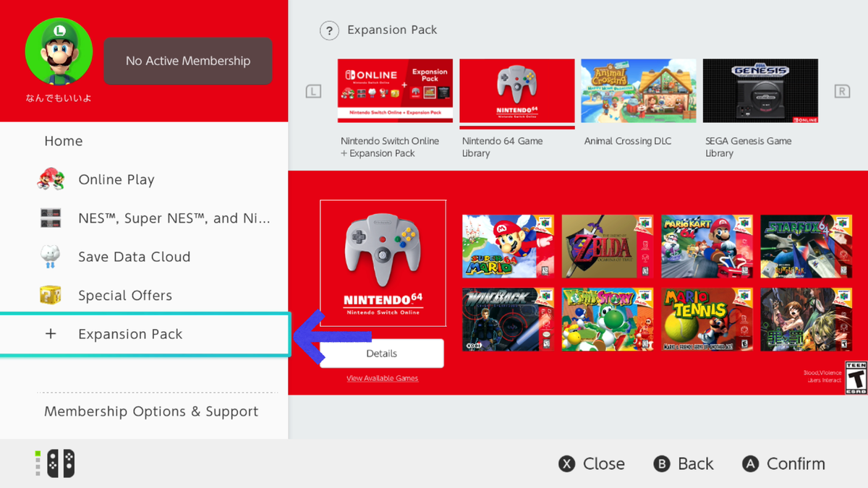Open the Home menu item
868x488 pixels.
coord(64,141)
